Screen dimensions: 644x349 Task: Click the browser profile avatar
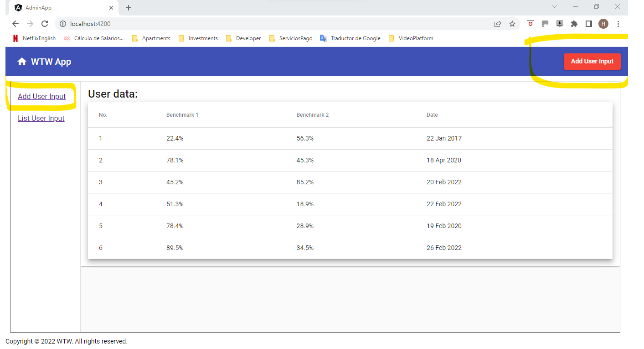click(x=603, y=24)
